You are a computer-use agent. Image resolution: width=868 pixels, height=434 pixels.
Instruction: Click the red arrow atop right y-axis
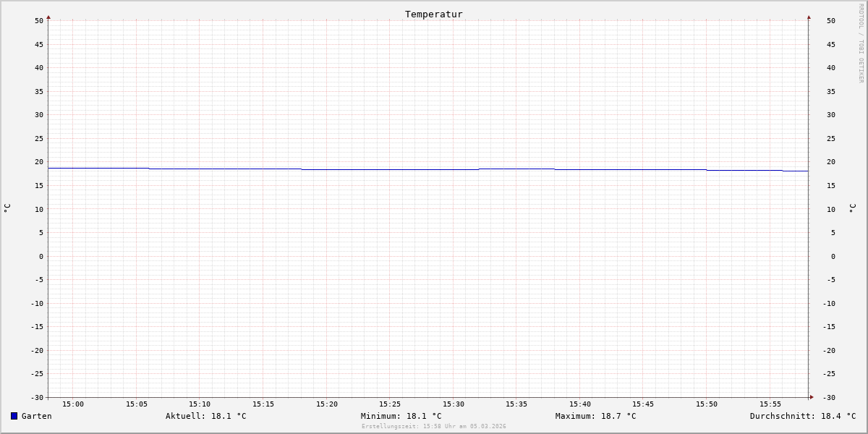coord(809,17)
